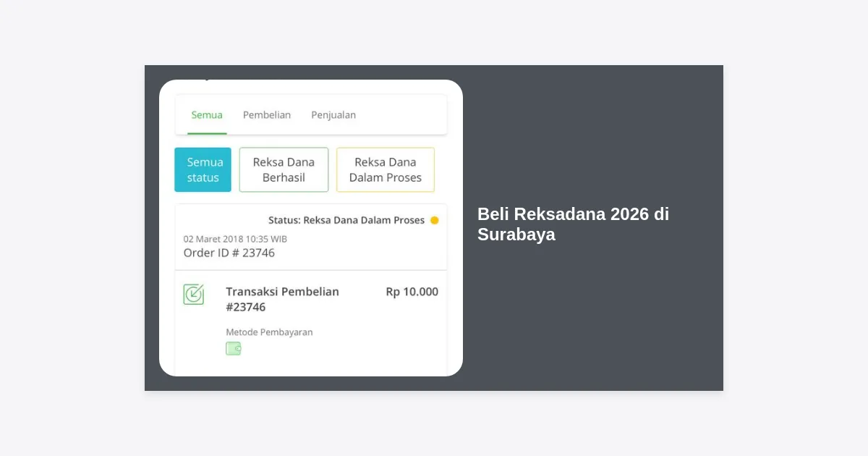The width and height of the screenshot is (868, 456).
Task: Click the transaction #23746 line on the order card
Action: 246,307
